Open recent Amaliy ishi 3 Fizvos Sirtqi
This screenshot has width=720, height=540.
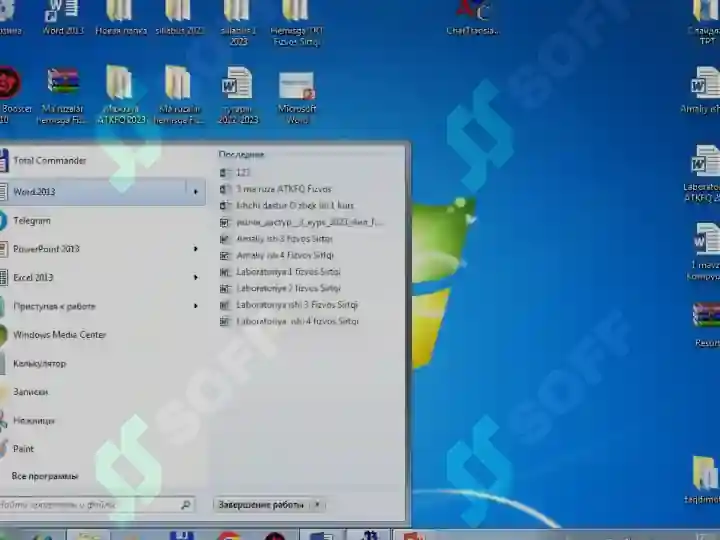click(276, 239)
